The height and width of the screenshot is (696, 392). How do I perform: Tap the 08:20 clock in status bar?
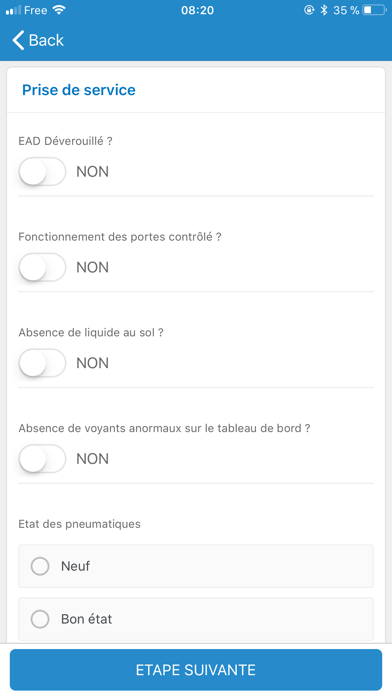pos(197,10)
